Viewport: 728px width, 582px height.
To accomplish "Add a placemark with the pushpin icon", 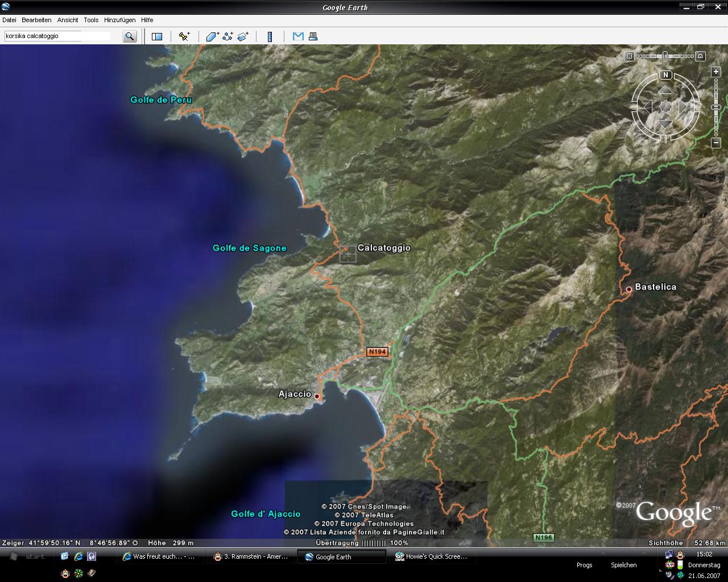I will pos(184,36).
